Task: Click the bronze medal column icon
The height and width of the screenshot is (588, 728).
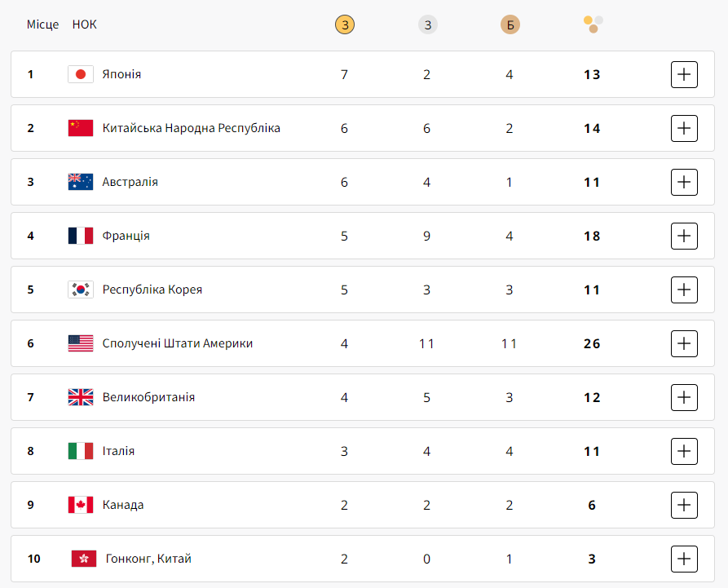Action: pyautogui.click(x=510, y=24)
